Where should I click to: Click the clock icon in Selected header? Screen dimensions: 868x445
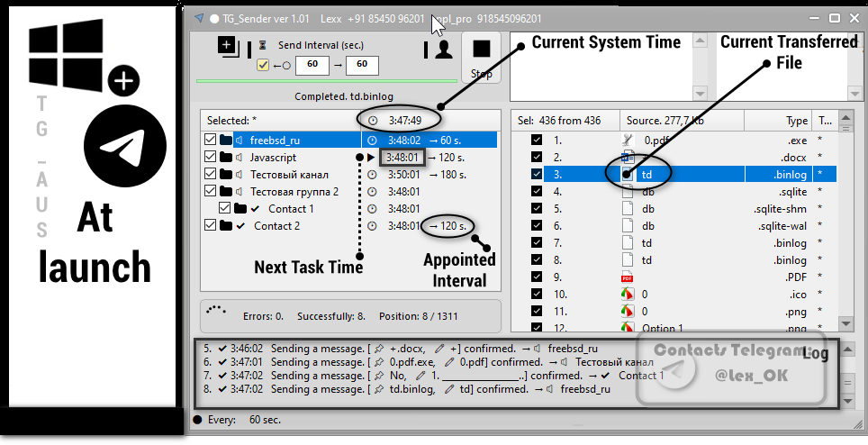pos(373,120)
